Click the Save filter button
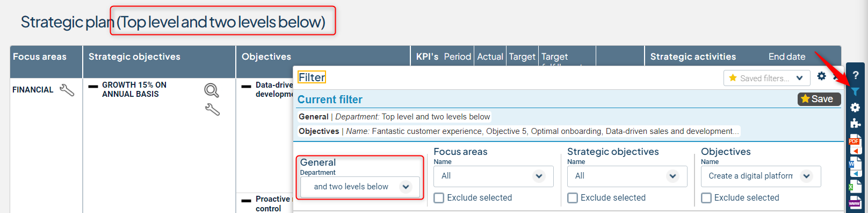 click(x=819, y=99)
